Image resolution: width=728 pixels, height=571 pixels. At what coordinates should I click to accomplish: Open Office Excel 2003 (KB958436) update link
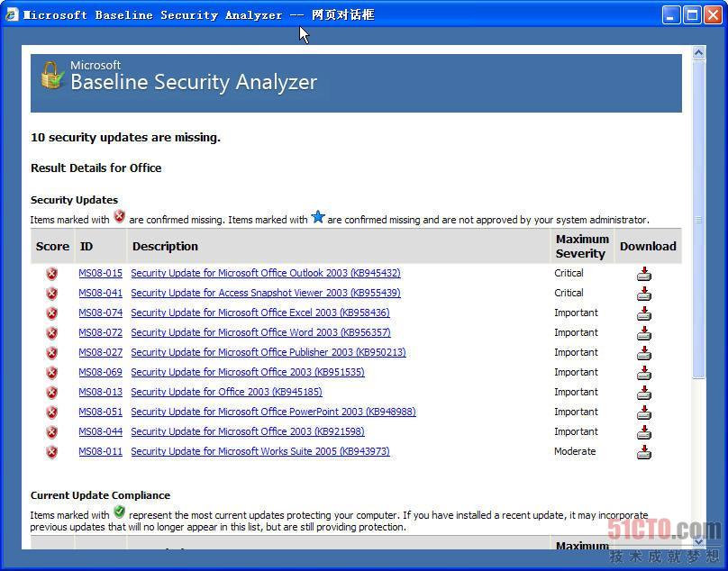click(260, 313)
